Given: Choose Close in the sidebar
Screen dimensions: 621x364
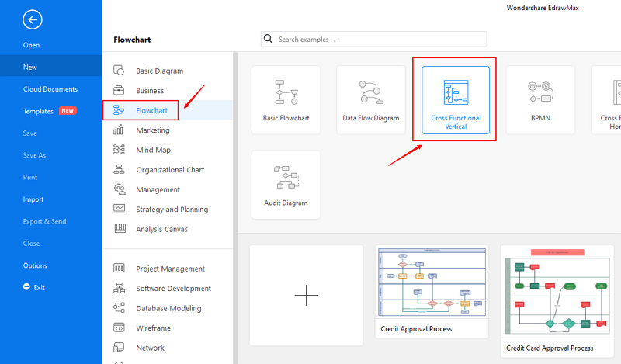Looking at the screenshot, I should tap(31, 244).
